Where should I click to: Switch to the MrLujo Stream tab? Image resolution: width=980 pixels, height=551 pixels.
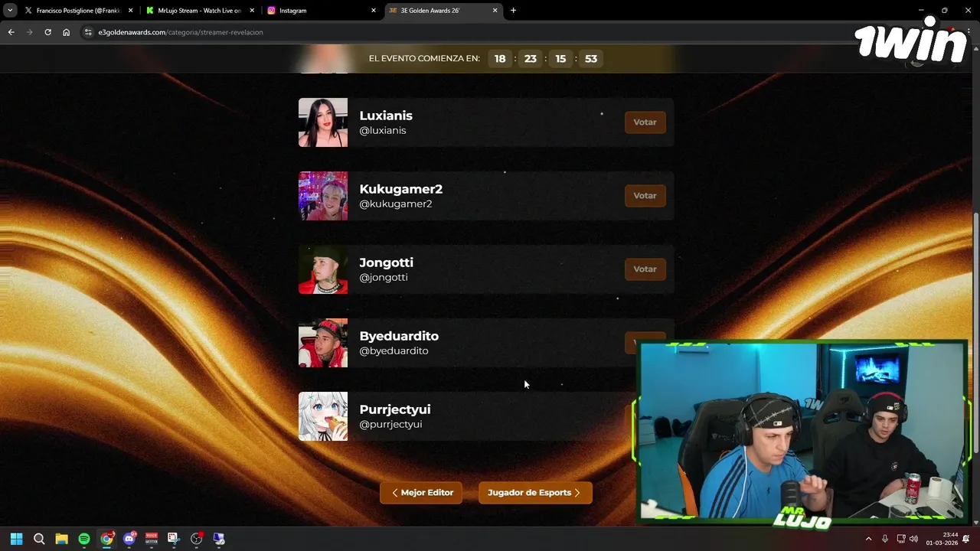point(200,11)
